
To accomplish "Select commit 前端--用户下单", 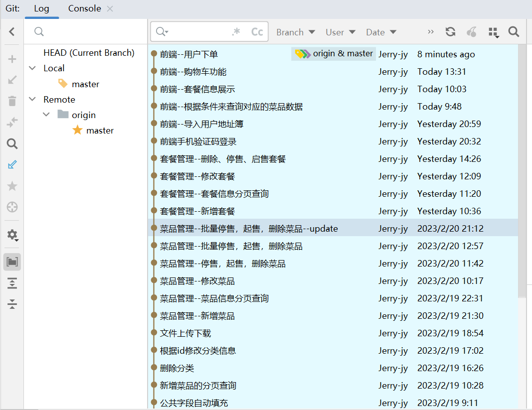I will (333, 54).
